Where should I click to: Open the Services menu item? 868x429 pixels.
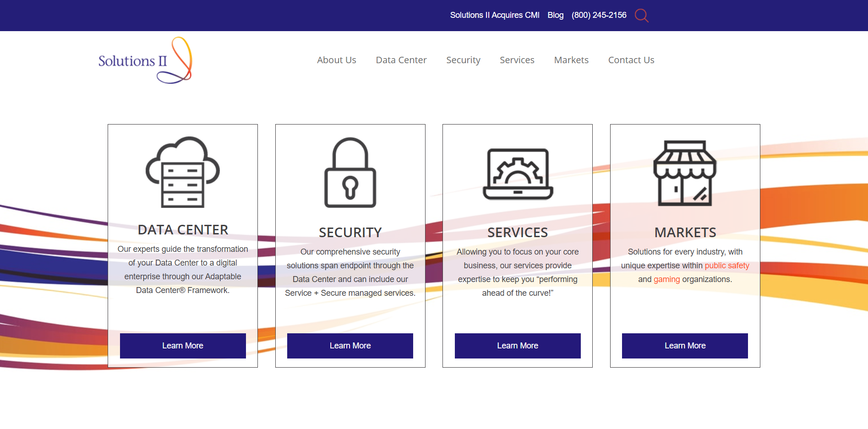click(x=517, y=60)
